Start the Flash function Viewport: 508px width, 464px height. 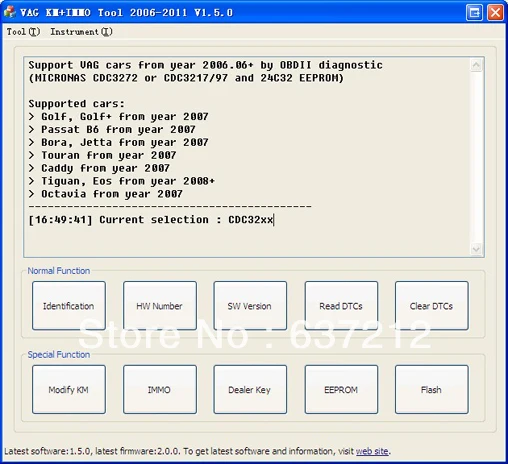[432, 389]
